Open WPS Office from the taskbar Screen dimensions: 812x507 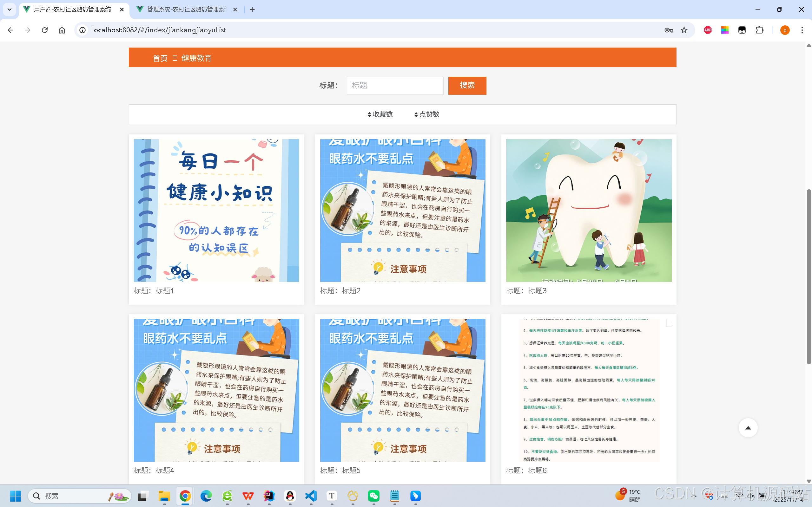click(248, 496)
